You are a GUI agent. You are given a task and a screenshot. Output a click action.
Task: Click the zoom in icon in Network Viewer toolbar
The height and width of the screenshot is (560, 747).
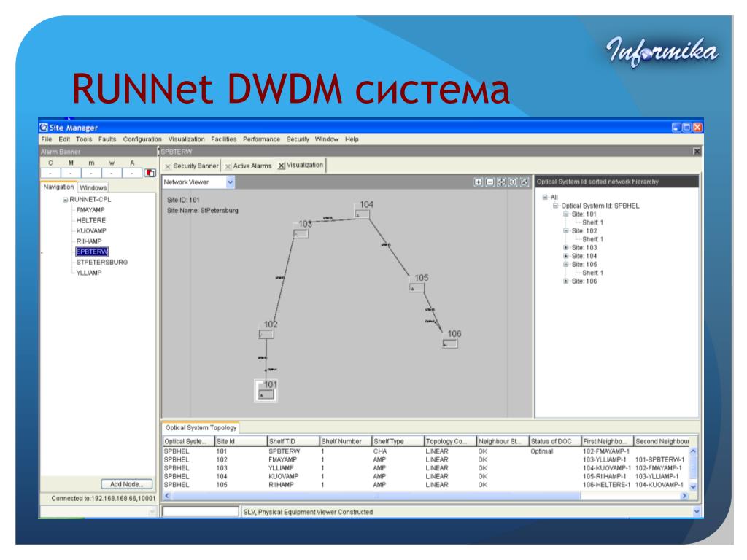coord(478,182)
